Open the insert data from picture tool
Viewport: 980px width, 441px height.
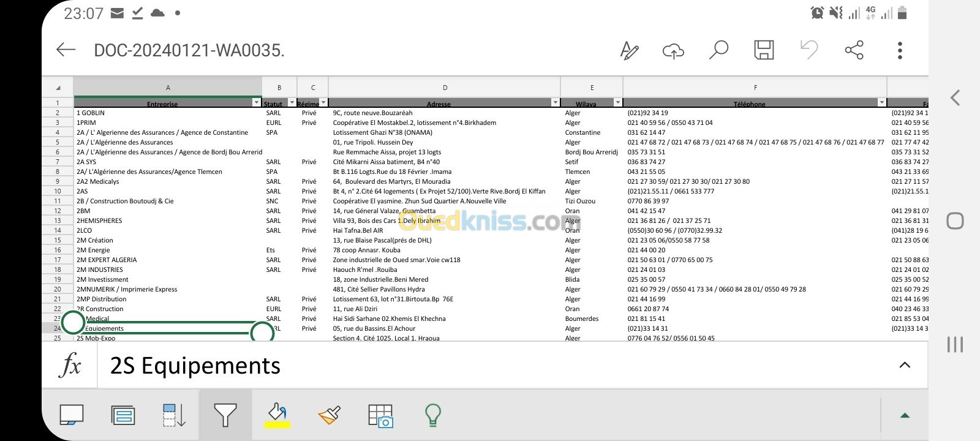(x=380, y=415)
